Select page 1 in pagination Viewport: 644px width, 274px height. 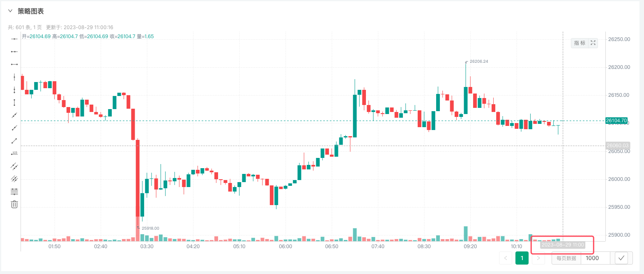pyautogui.click(x=522, y=258)
